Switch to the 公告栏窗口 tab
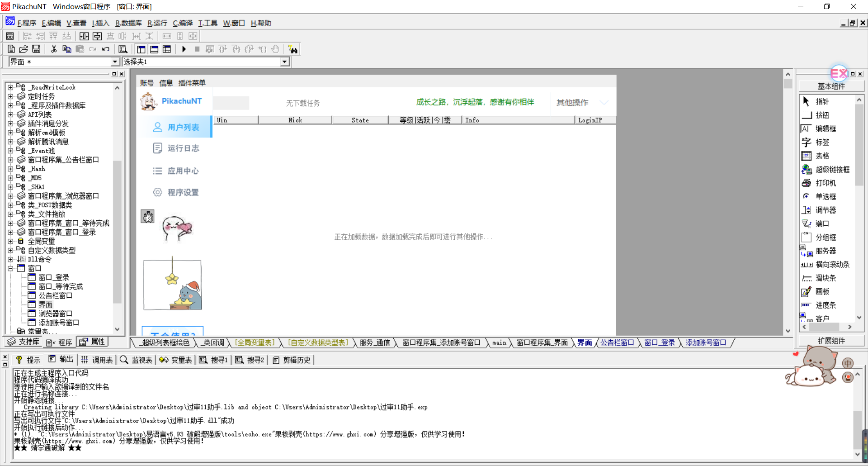 click(617, 343)
